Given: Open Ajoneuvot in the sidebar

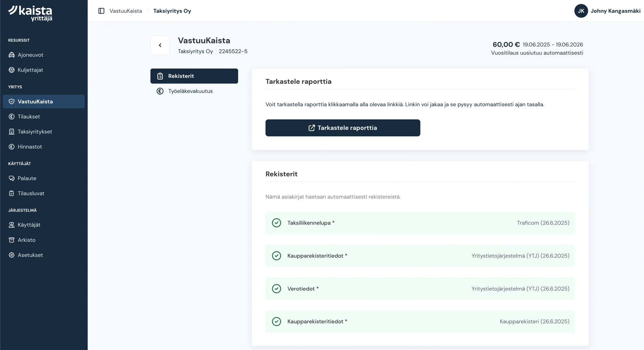Looking at the screenshot, I should (x=44, y=55).
